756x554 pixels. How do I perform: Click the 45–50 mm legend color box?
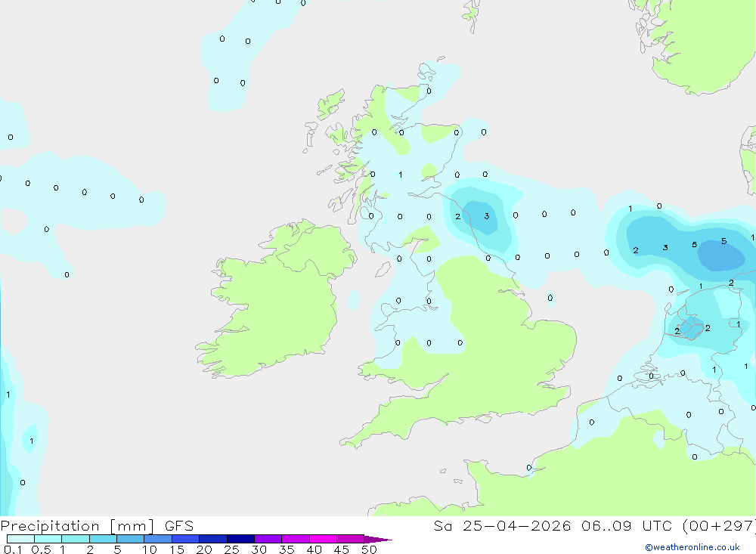point(351,539)
